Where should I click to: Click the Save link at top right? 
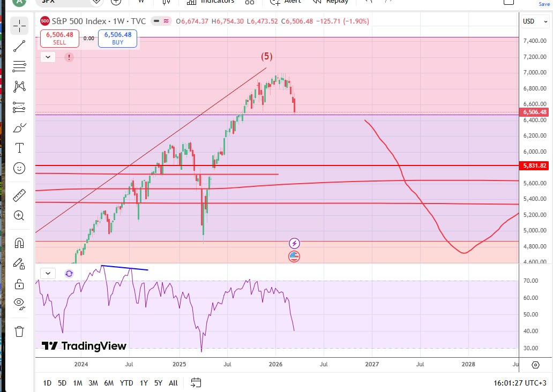pos(544,4)
